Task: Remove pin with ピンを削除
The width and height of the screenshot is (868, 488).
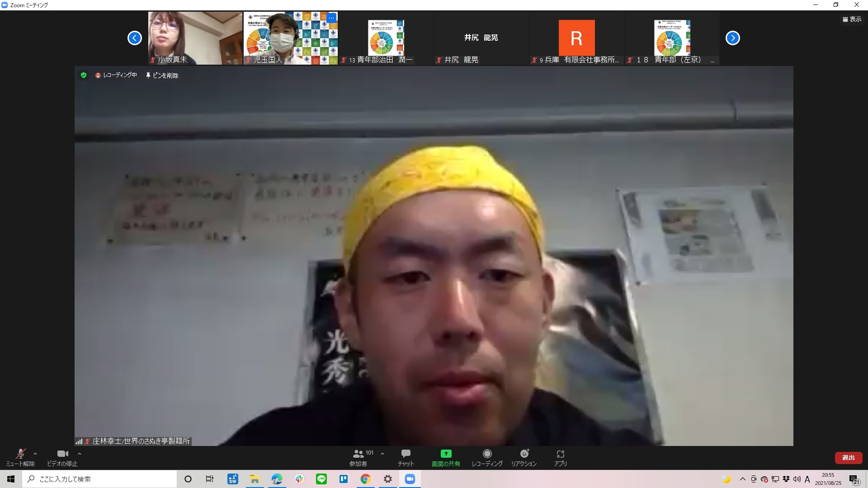Action: [x=162, y=75]
